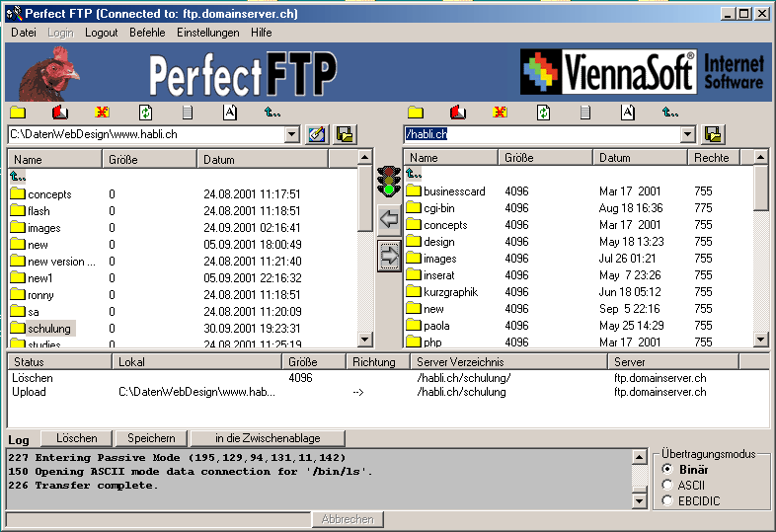Click the new folder icon in local toolbar
The height and width of the screenshot is (532, 776).
[18, 113]
